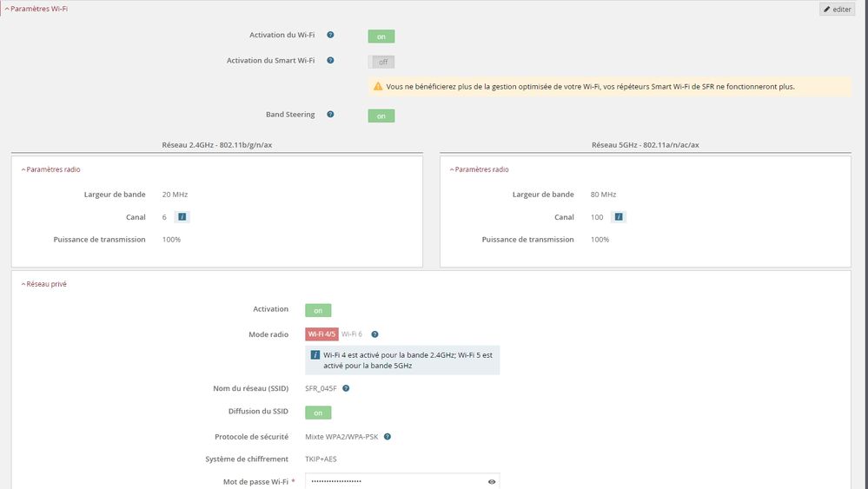This screenshot has height=489, width=868.
Task: Click help icon beside Mode radio Wi-Fi 6
Action: 374,334
